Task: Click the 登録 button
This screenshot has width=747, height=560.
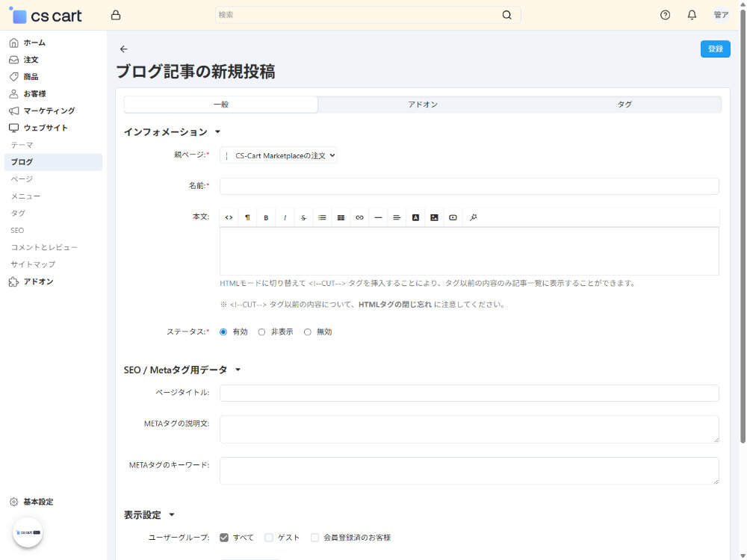Action: tap(715, 49)
